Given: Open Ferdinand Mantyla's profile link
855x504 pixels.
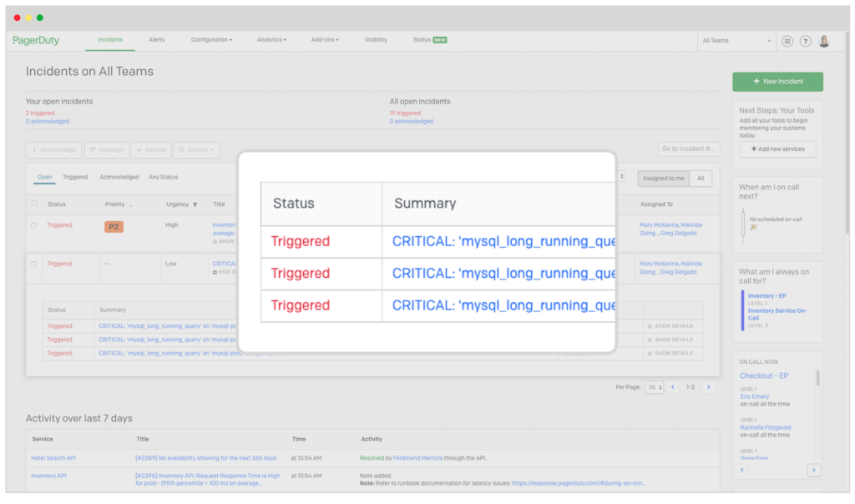Looking at the screenshot, I should coord(417,458).
